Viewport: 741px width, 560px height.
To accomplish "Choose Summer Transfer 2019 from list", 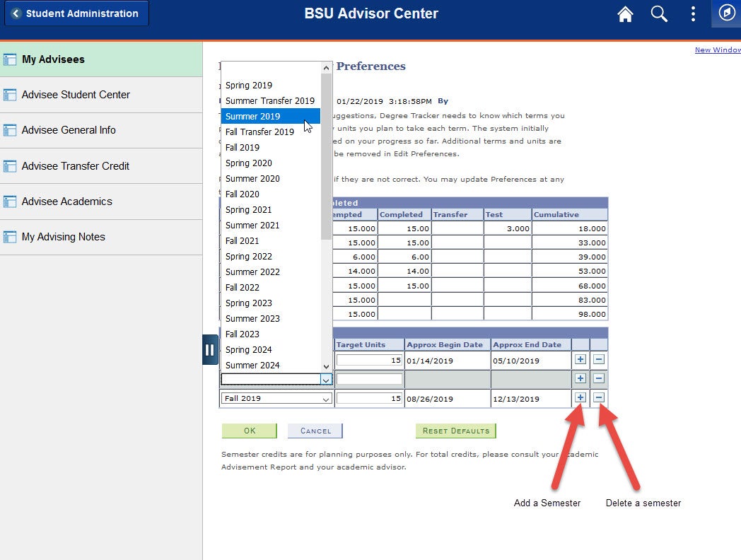I will [x=270, y=100].
